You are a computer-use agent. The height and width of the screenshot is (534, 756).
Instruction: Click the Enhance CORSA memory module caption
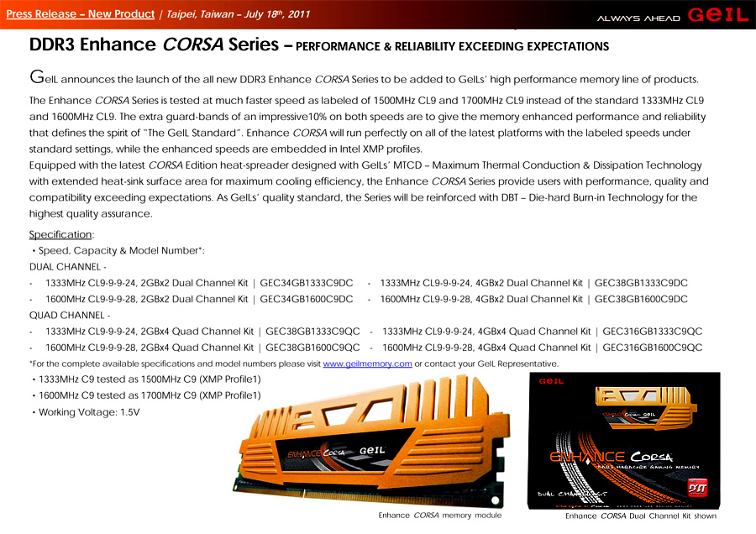pyautogui.click(x=440, y=515)
